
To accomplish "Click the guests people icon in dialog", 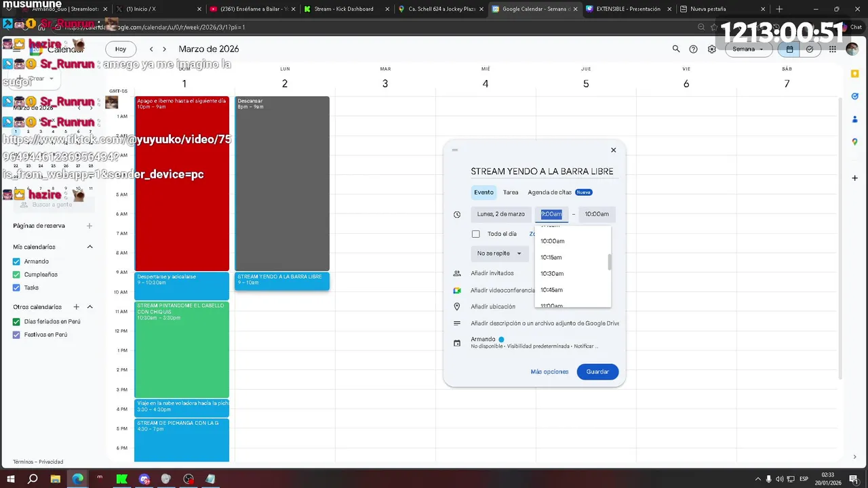I will (457, 273).
